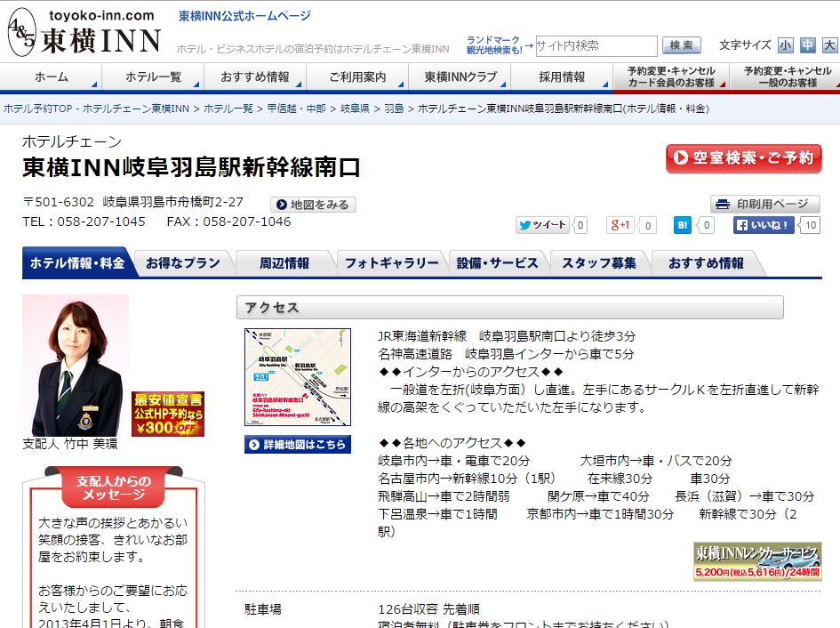Click 支配人 竹中 美環 caption

(69, 444)
